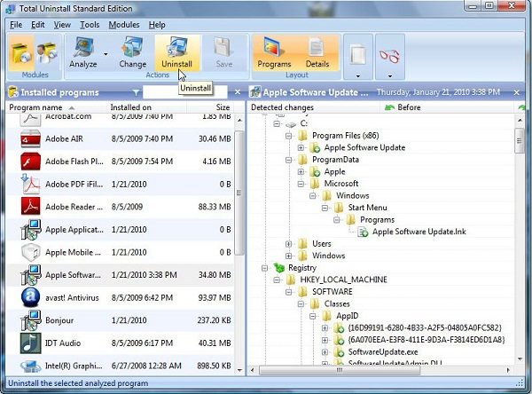
Task: Select the Apple Software Update program icon
Action: coord(30,275)
